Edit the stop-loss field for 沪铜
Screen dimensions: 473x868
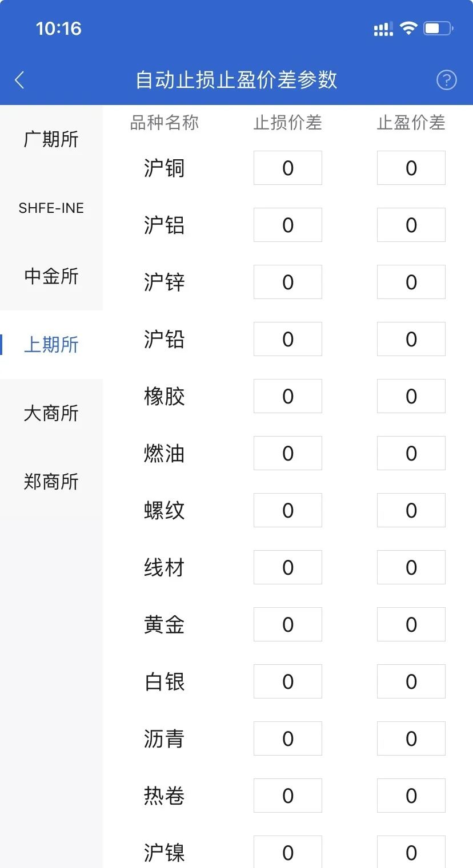click(x=288, y=168)
